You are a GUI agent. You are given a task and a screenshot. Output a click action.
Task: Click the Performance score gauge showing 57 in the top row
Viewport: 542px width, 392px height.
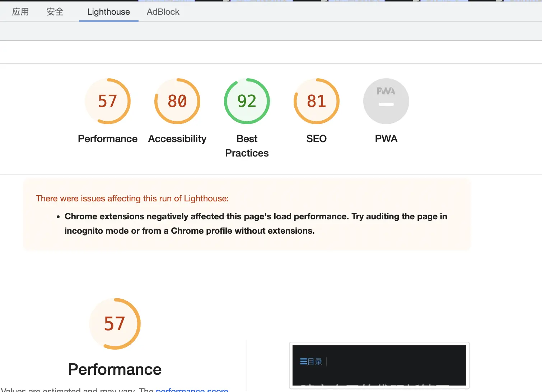tap(108, 101)
